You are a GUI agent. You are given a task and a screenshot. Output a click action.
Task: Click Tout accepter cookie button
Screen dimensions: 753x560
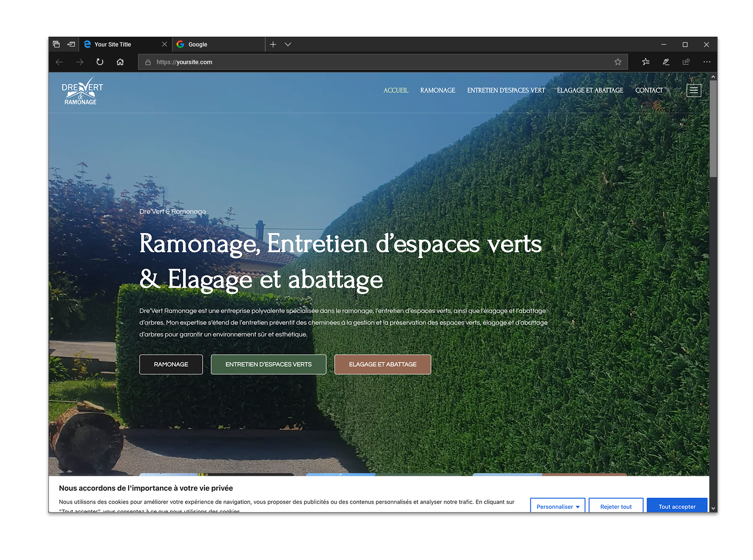coord(677,506)
